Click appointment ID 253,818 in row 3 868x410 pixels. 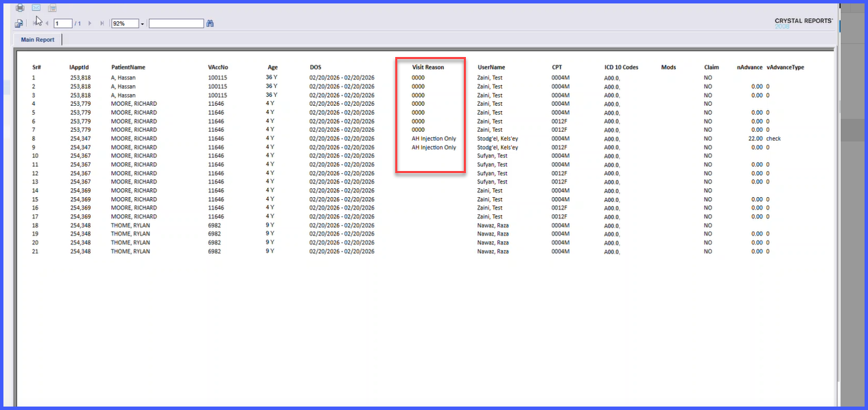click(80, 95)
